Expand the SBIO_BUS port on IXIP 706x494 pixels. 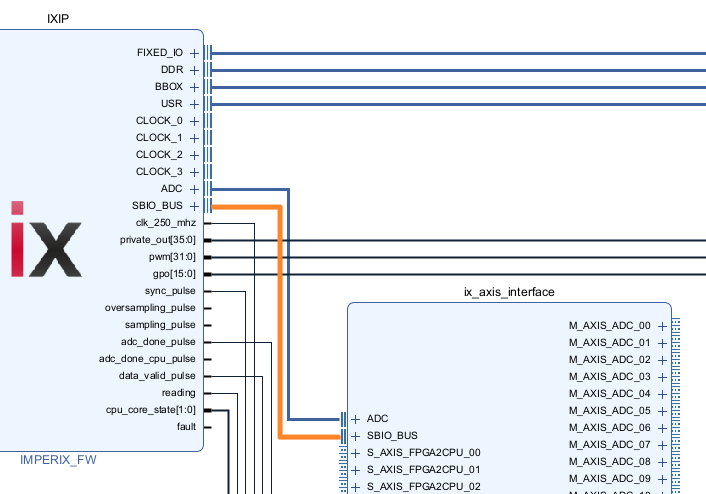coord(195,206)
